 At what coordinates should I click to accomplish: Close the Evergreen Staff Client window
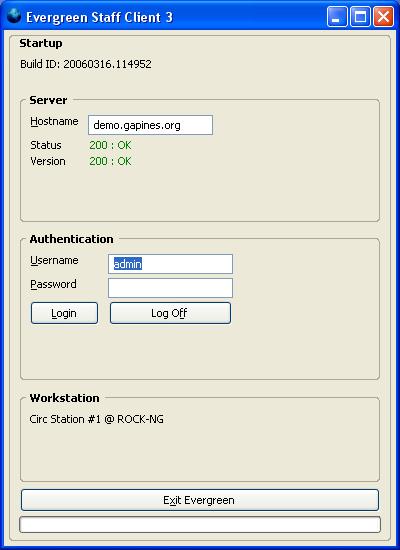coord(384,17)
